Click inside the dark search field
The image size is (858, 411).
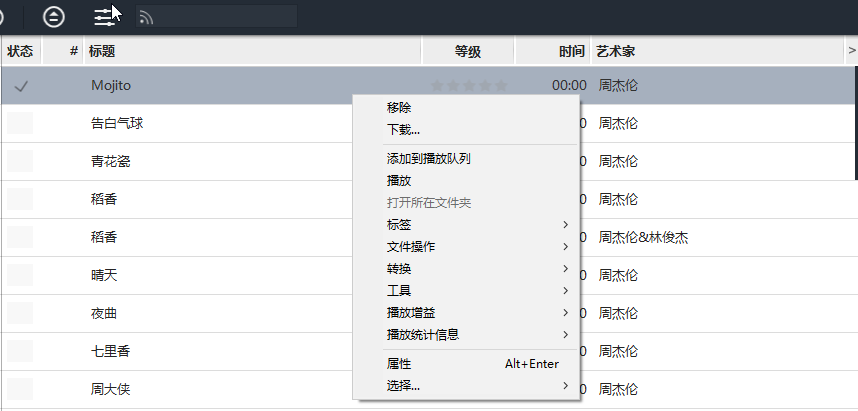[x=216, y=16]
